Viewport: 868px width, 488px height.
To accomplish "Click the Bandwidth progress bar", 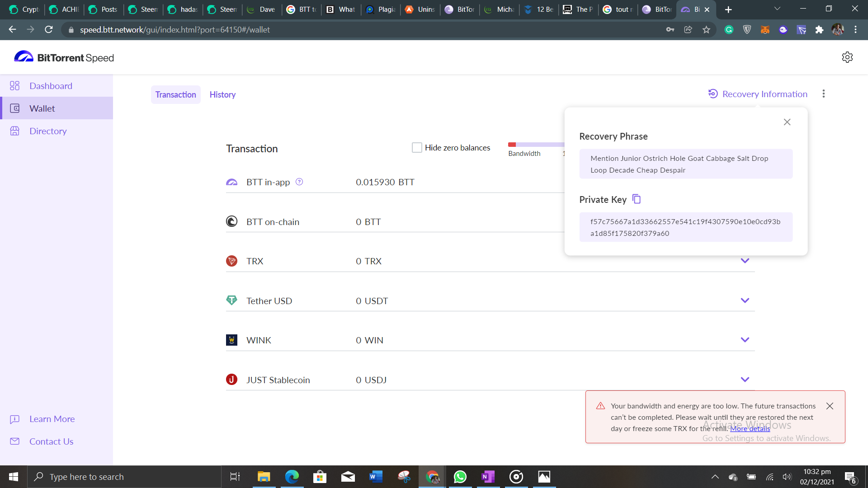I will [536, 145].
